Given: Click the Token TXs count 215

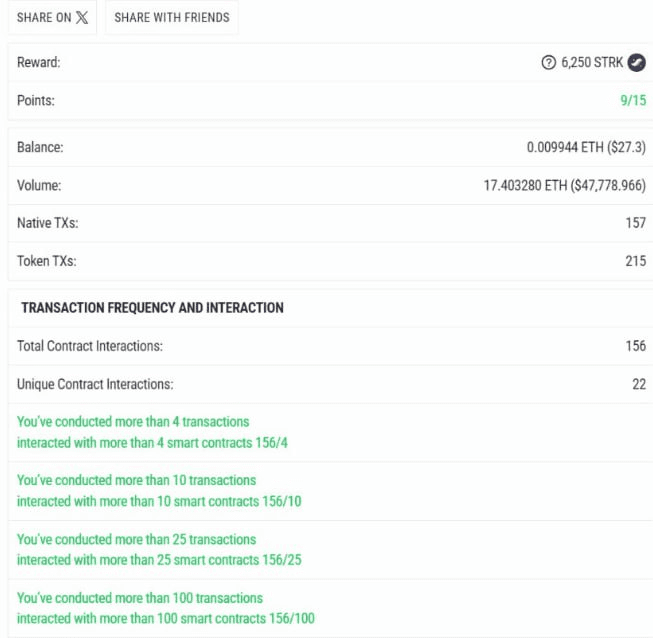Looking at the screenshot, I should pyautogui.click(x=636, y=261).
